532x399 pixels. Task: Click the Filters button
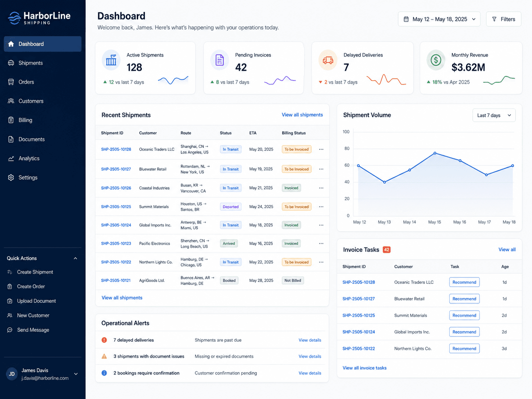(504, 19)
